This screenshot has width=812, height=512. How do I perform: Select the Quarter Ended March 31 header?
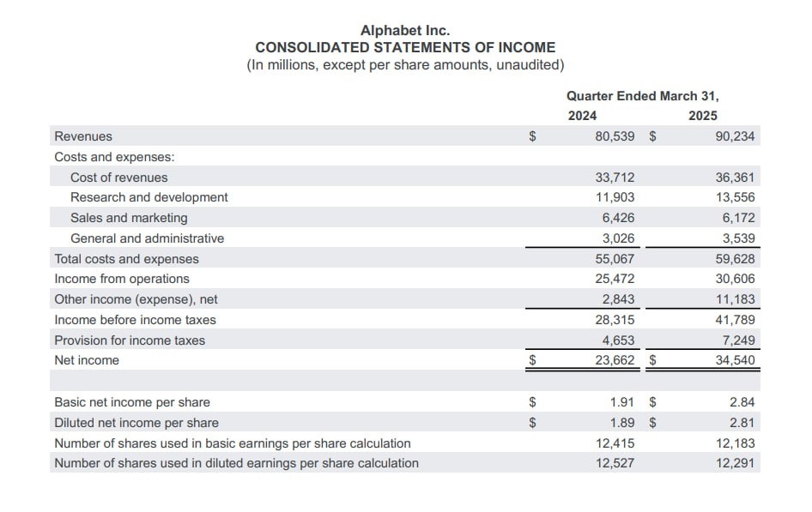tap(642, 96)
